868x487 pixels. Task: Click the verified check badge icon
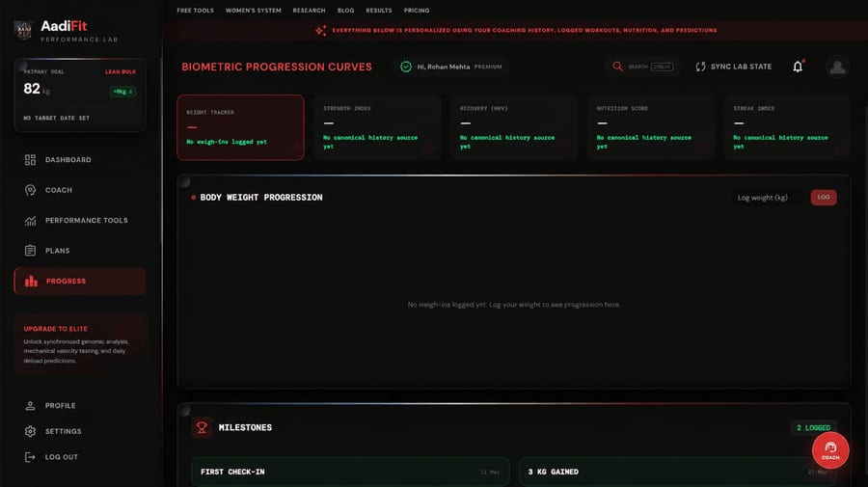click(x=406, y=67)
